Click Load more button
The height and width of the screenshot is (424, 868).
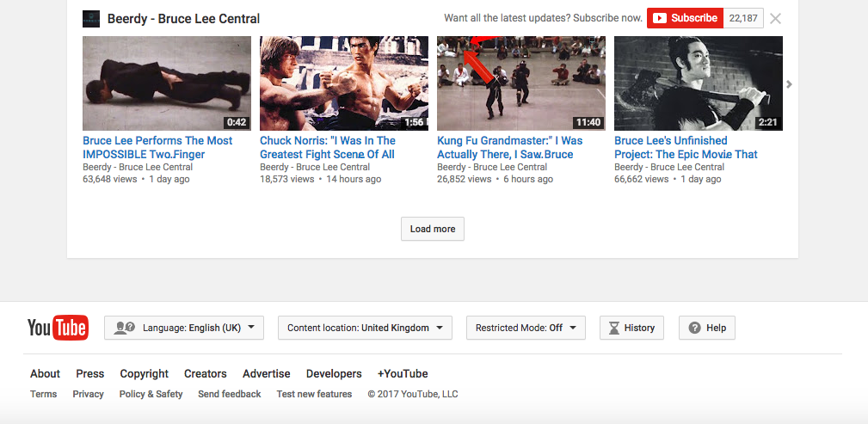(433, 229)
